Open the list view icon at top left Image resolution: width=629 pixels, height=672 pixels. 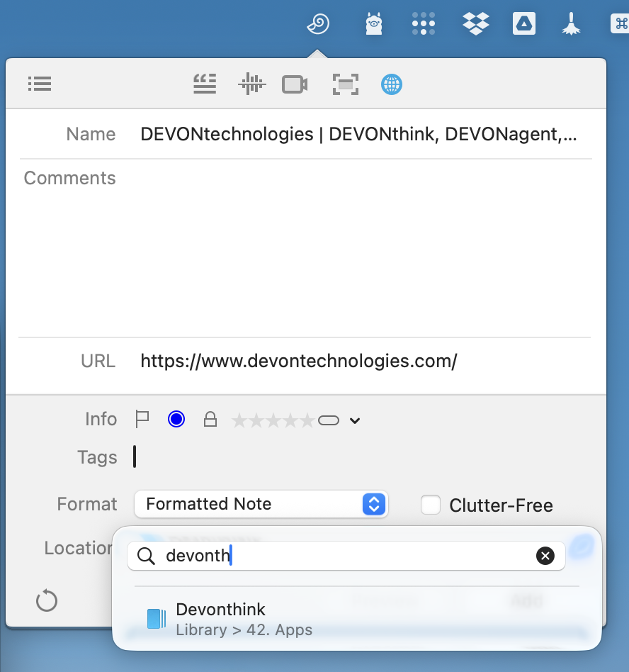point(40,84)
